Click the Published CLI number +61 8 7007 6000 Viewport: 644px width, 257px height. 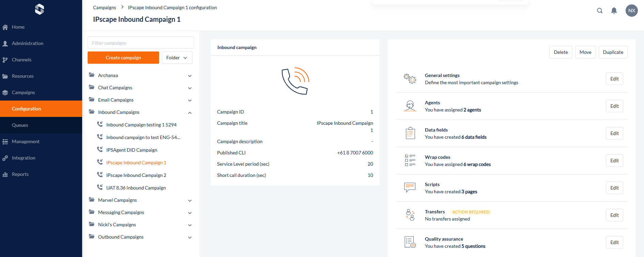[x=355, y=153]
